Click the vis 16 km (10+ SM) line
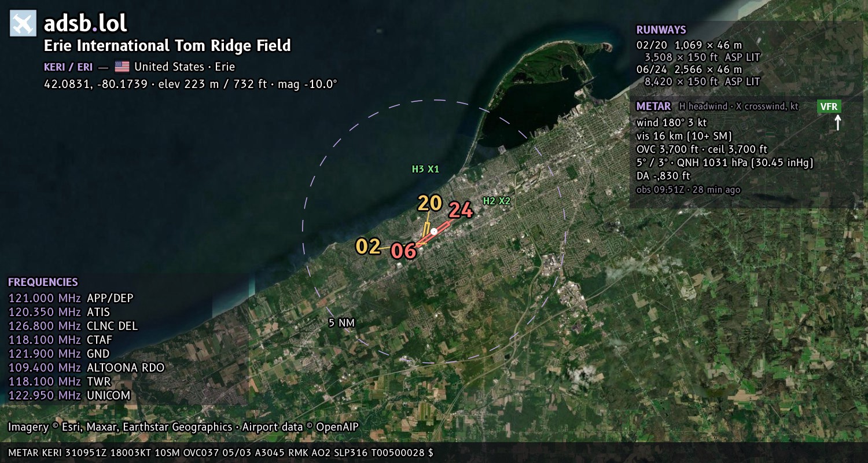Image resolution: width=868 pixels, height=463 pixels. pyautogui.click(x=684, y=136)
